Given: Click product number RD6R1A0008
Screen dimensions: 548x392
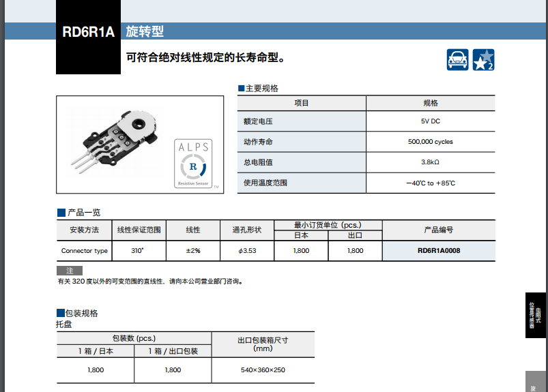Looking at the screenshot, I should (x=439, y=251).
